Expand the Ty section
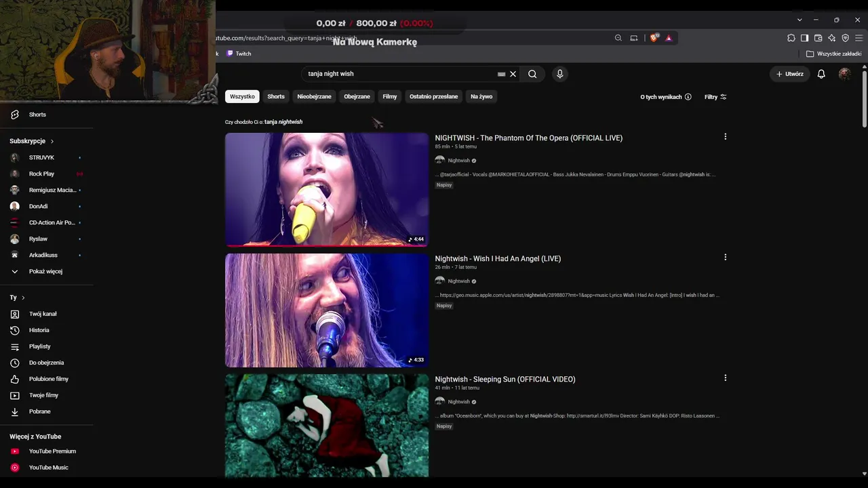This screenshot has width=868, height=488. coord(17,298)
